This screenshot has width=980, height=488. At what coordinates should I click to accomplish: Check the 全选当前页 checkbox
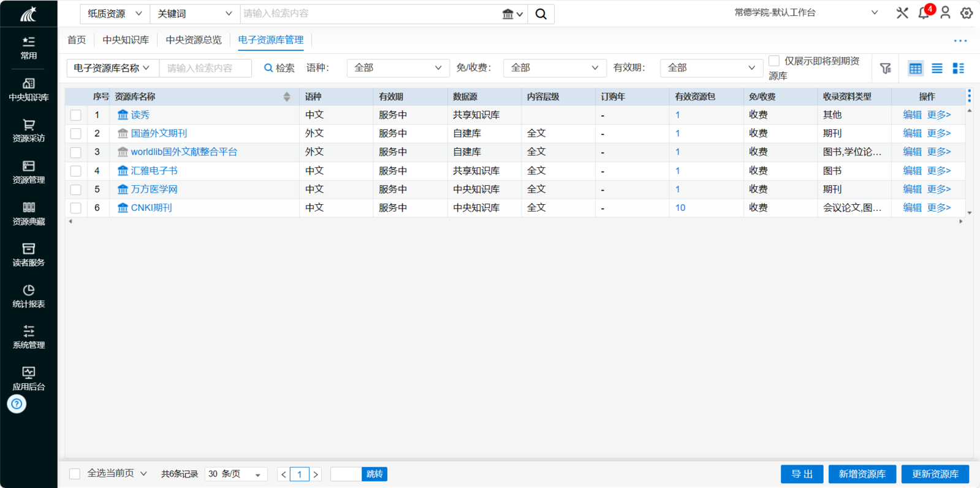coord(75,474)
